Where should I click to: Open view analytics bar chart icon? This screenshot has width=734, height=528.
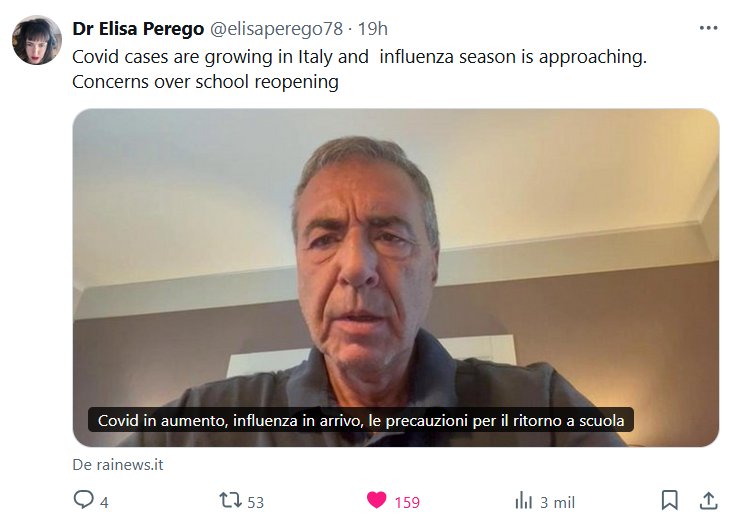coord(523,500)
